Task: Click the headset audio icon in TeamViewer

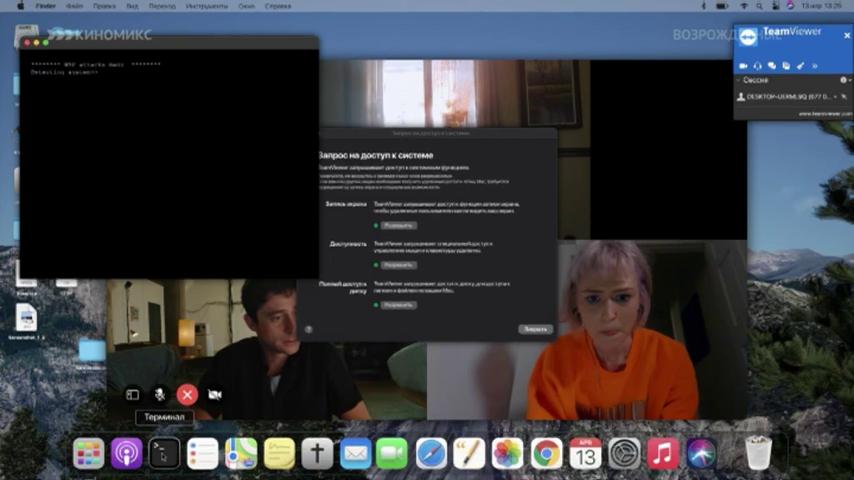Action: [x=758, y=66]
